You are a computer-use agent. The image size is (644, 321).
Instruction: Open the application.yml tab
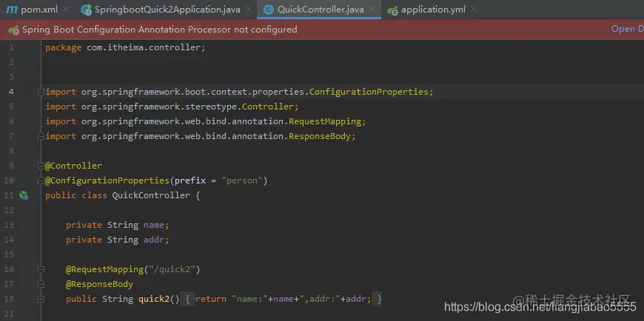(x=433, y=10)
